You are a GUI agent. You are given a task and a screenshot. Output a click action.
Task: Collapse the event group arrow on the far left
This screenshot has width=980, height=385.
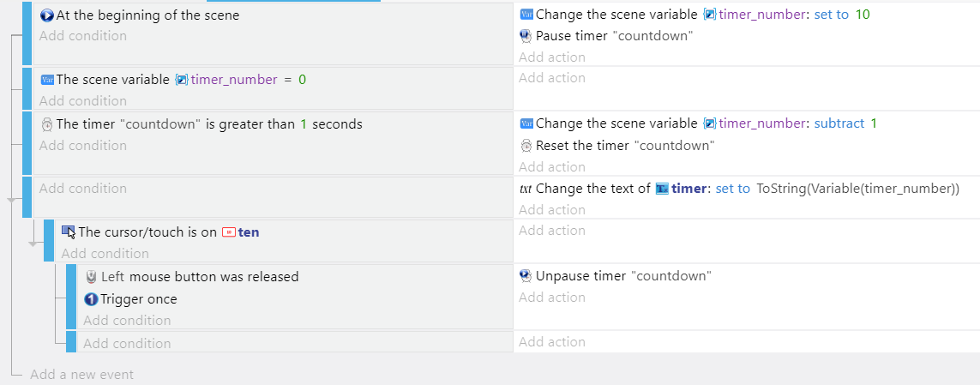[x=11, y=200]
